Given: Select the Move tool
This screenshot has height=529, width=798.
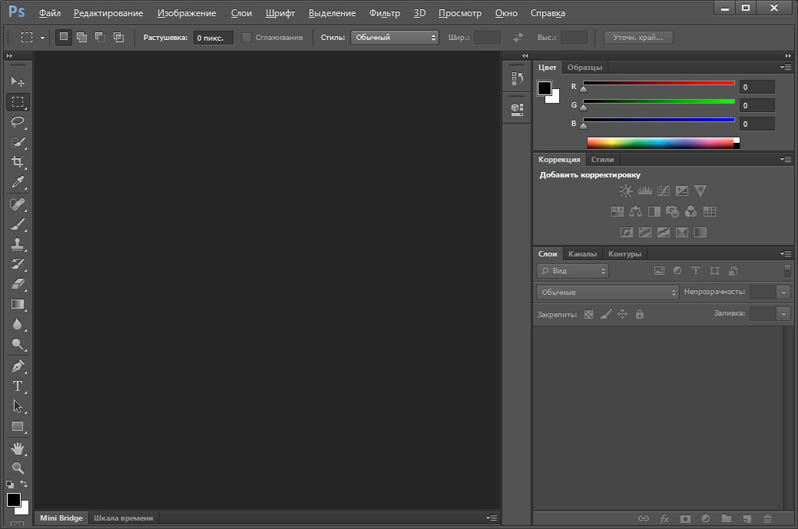Looking at the screenshot, I should (x=17, y=81).
